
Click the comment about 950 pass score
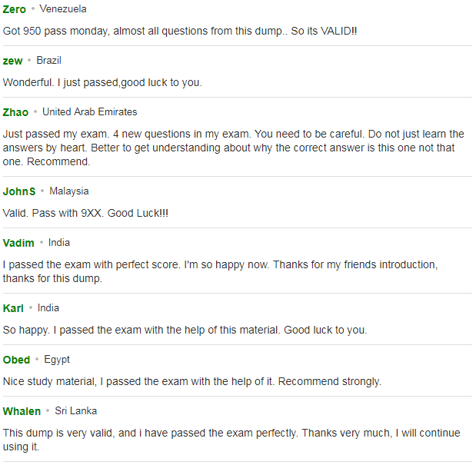tap(180, 32)
